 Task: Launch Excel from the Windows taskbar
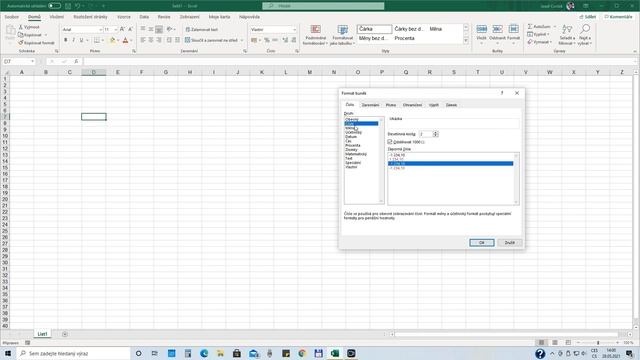[335, 353]
